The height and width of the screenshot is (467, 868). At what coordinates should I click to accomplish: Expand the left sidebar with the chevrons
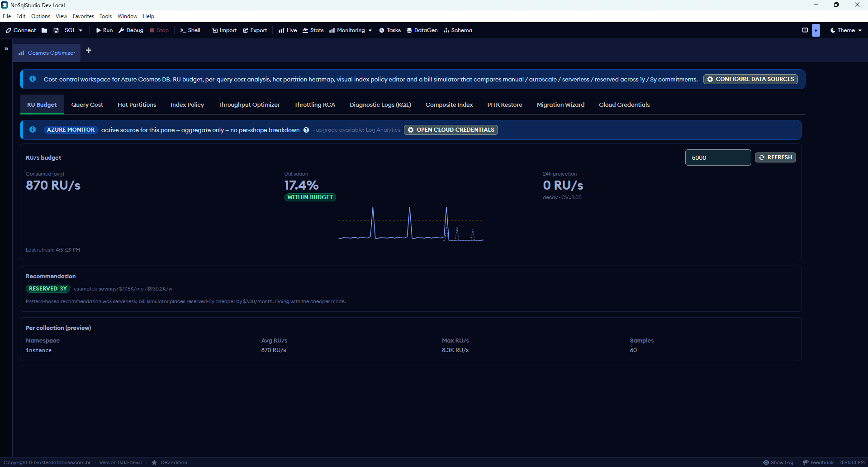6,49
